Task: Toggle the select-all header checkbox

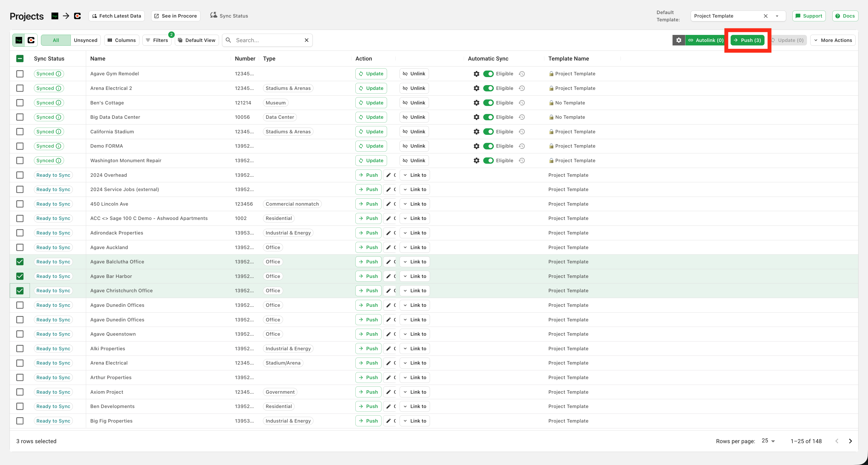Action: pos(20,59)
